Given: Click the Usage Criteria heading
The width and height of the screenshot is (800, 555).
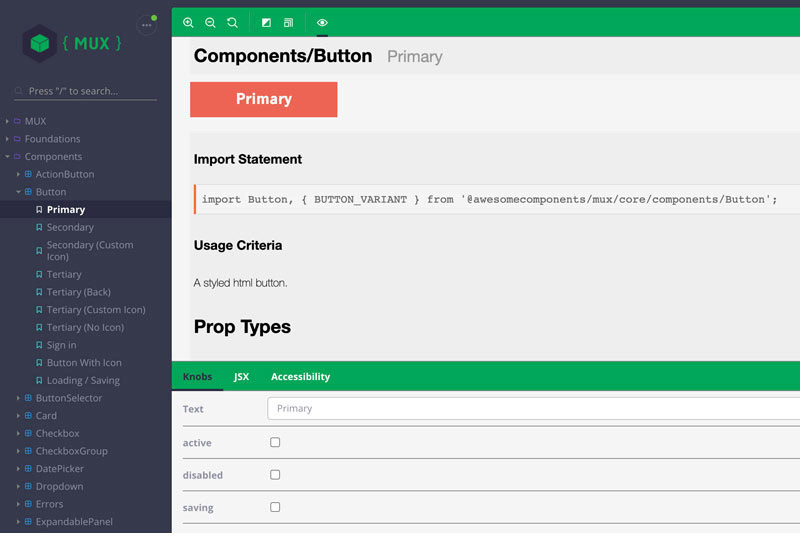Looking at the screenshot, I should point(238,245).
